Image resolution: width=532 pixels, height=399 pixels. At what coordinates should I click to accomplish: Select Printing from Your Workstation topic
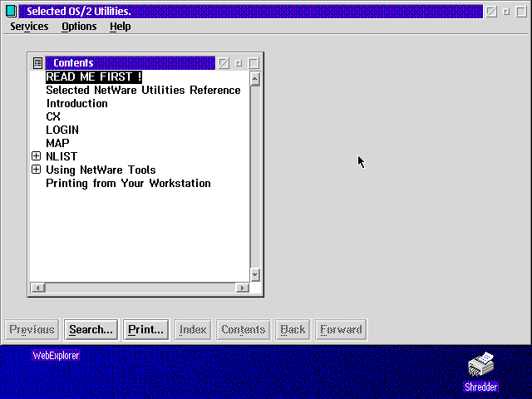[128, 183]
